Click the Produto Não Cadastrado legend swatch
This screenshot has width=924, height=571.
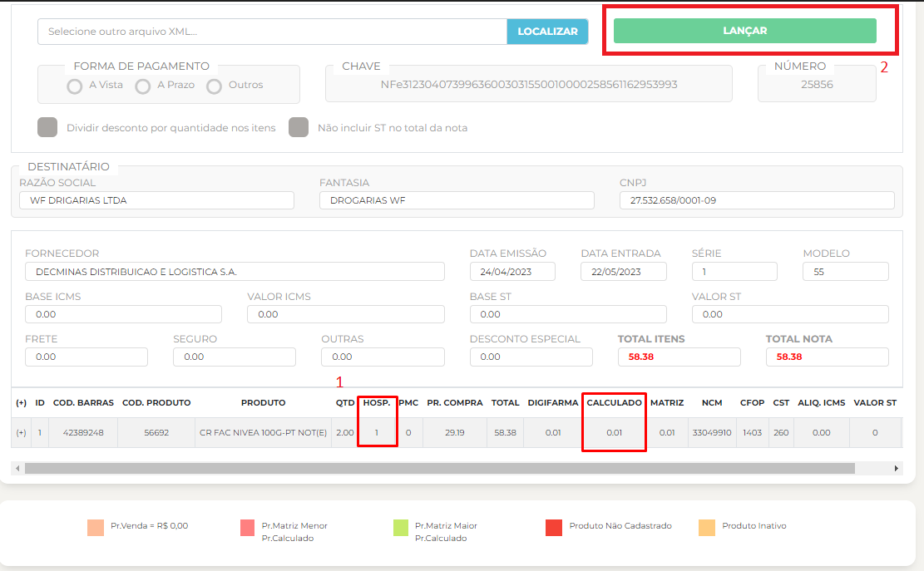click(x=554, y=528)
